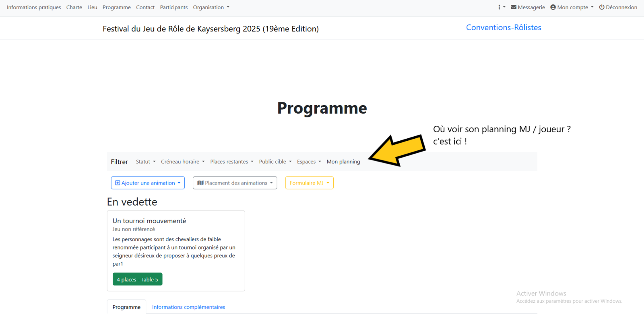Click the map icon on Placement des animations

[x=200, y=183]
